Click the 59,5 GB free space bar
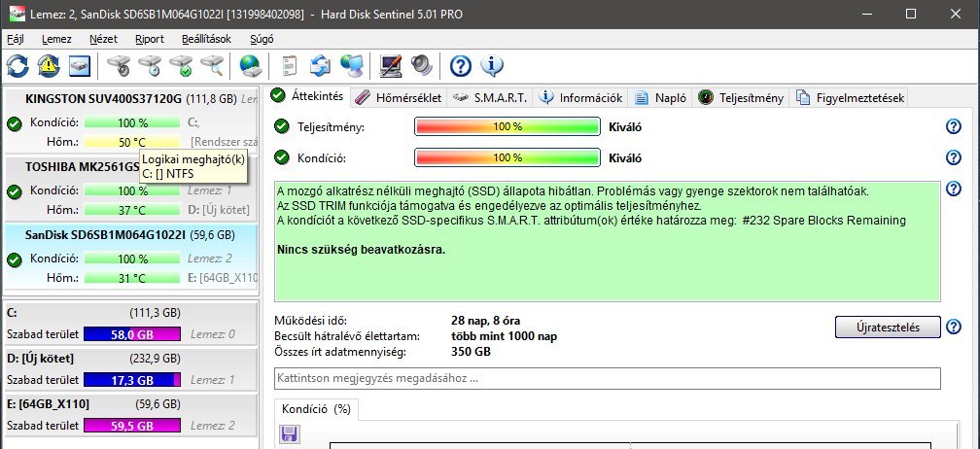 click(132, 426)
